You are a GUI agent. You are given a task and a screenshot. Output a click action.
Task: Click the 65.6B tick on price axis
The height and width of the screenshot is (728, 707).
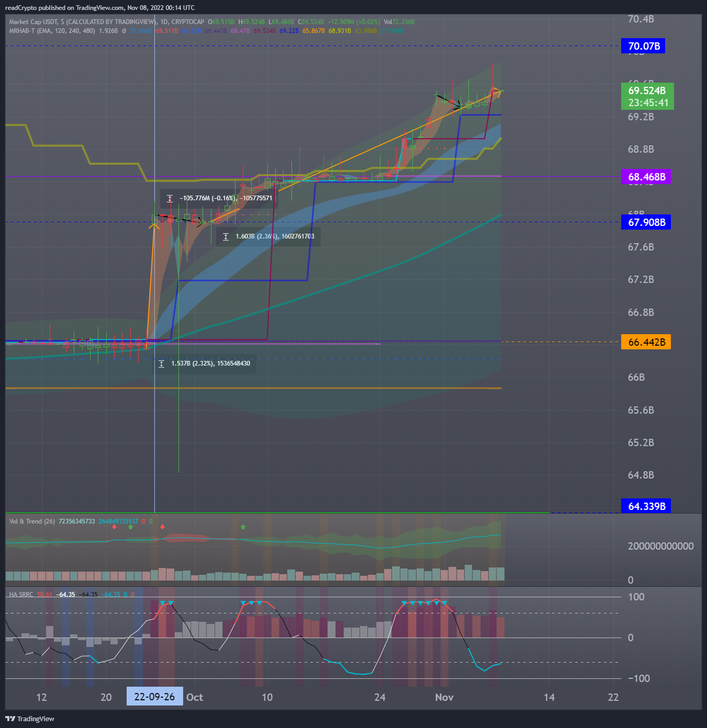(x=641, y=410)
